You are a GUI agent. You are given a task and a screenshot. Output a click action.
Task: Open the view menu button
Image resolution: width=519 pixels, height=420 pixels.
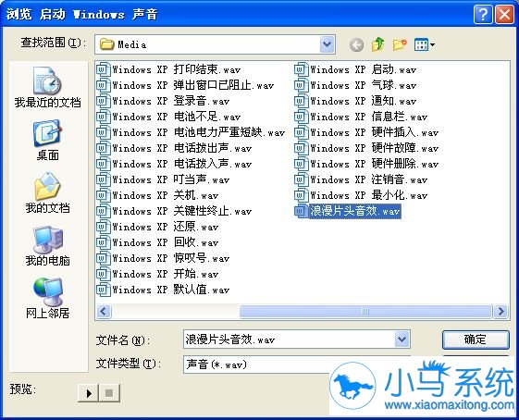point(425,44)
